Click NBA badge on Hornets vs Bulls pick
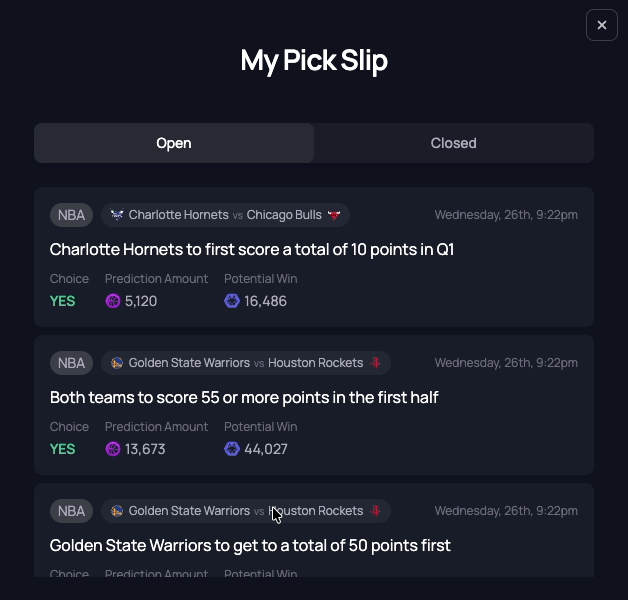Image resolution: width=628 pixels, height=600 pixels. (x=71, y=215)
